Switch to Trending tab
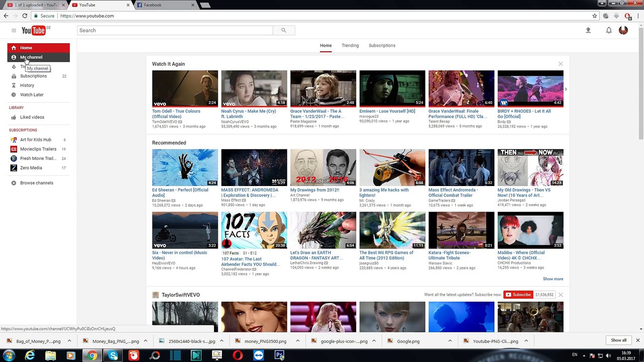 (350, 45)
